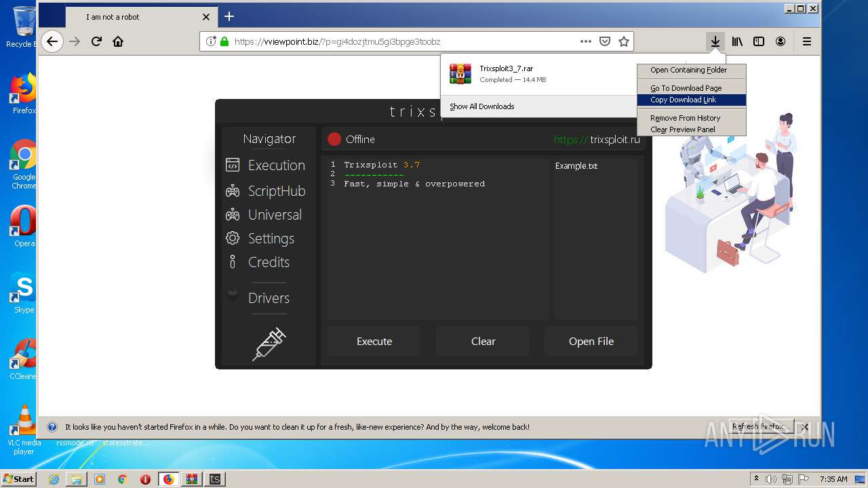Go back using Firefox back arrow
Image resolution: width=868 pixels, height=488 pixels.
click(52, 41)
